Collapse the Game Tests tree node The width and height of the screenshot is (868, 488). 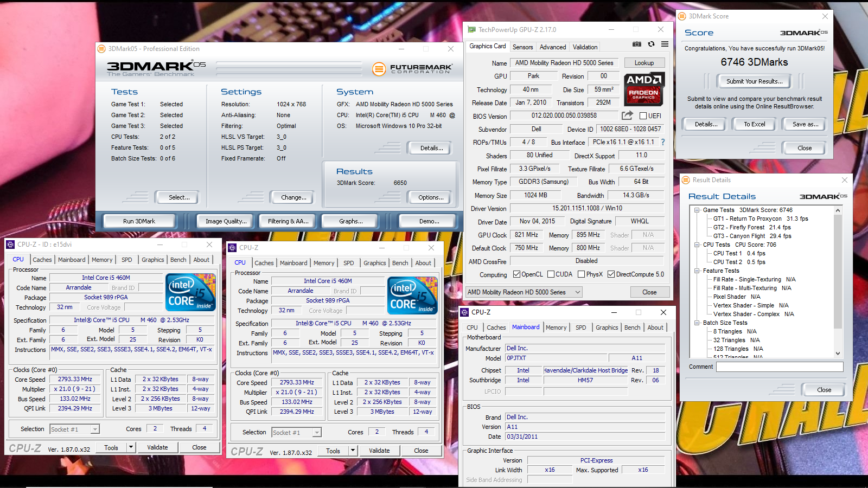[x=697, y=210]
